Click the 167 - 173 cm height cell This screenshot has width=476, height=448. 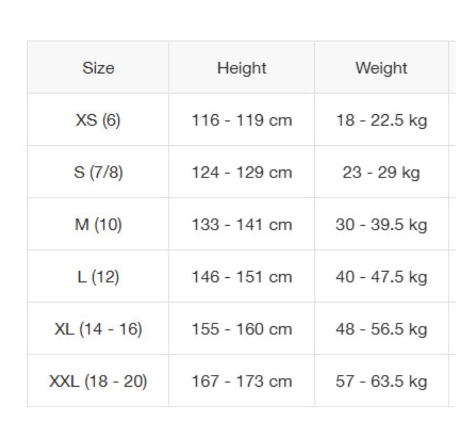pyautogui.click(x=242, y=381)
